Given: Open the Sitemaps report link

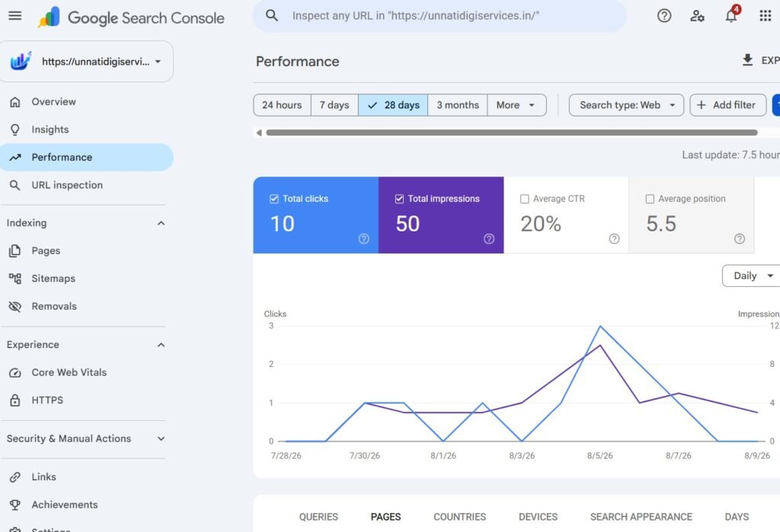Looking at the screenshot, I should coord(53,279).
